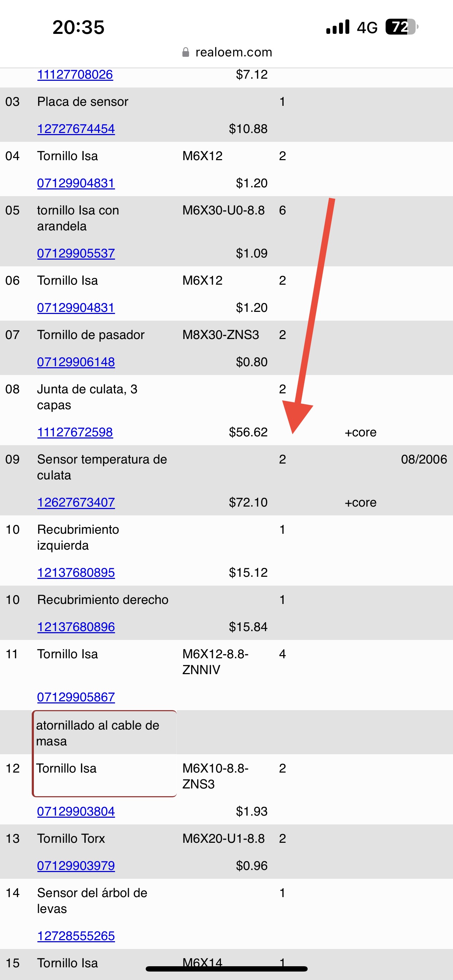Tap the cellular signal bars icon
Screen dimensions: 453x980
tap(338, 27)
